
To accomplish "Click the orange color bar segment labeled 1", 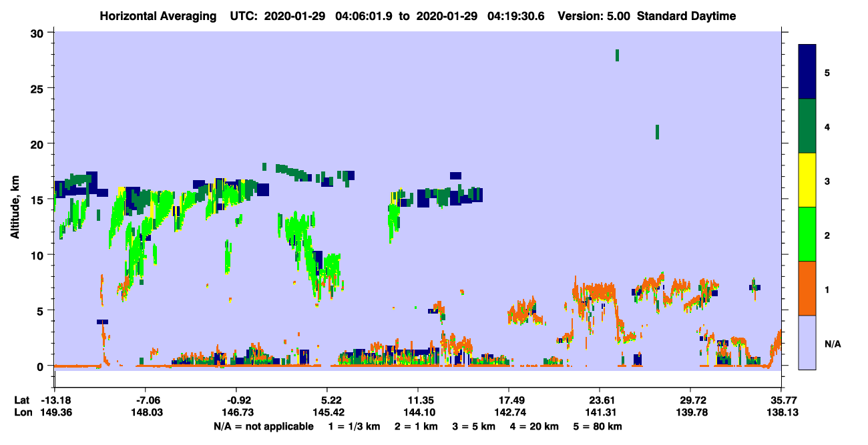I will tap(807, 288).
